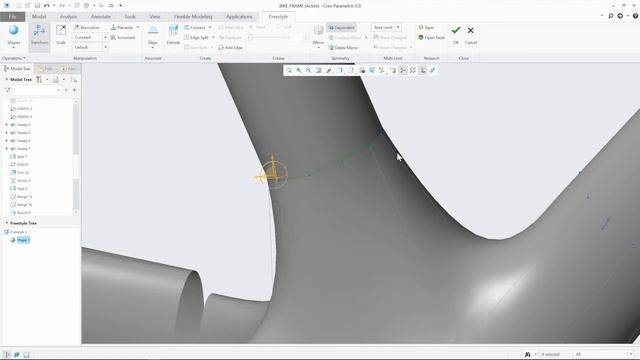Click Refit icon in graphics toolbar

pos(289,70)
